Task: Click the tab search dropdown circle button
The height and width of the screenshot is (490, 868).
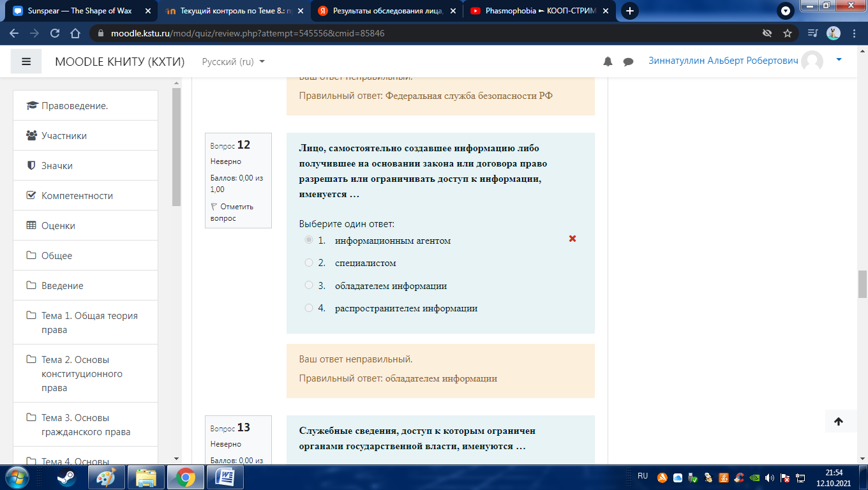Action: [786, 11]
